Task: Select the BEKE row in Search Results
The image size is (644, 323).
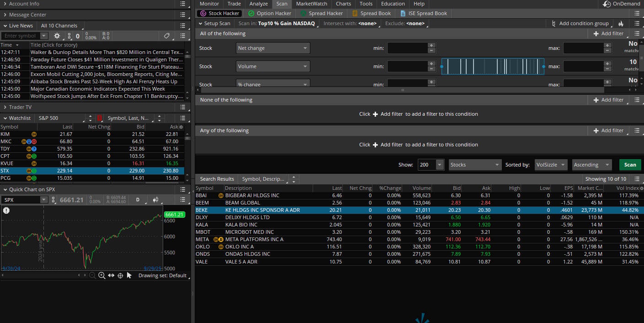Action: [419, 210]
